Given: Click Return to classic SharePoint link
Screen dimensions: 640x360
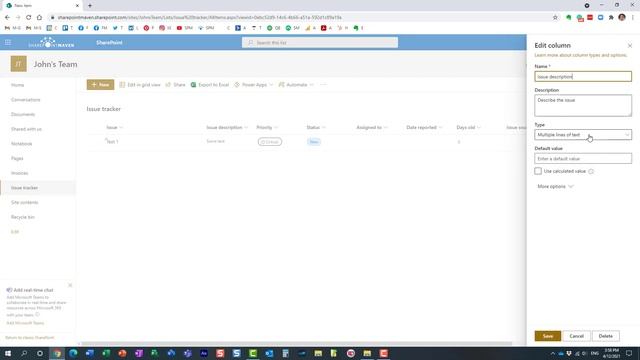Looking at the screenshot, I should click(x=29, y=338).
